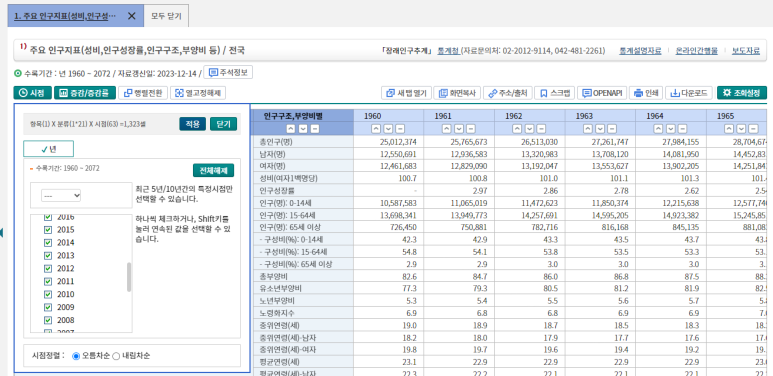Click down arrow under 인구구조,부양비별 header

point(302,129)
